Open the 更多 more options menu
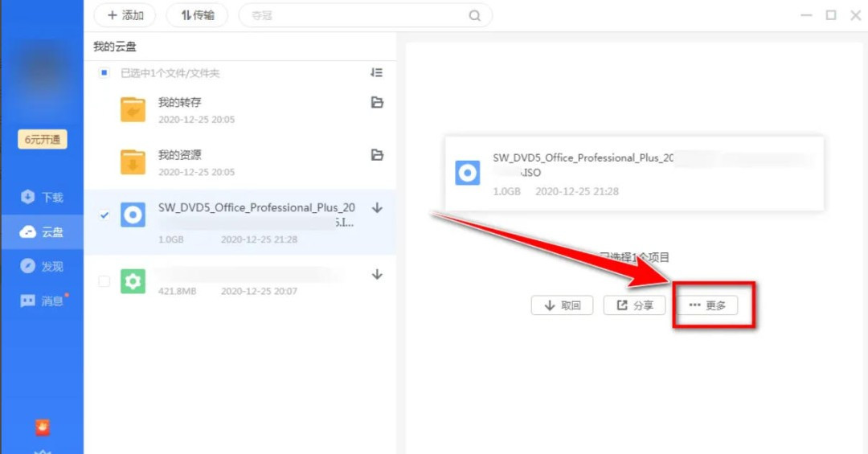Screen dimensions: 868x454 707,305
